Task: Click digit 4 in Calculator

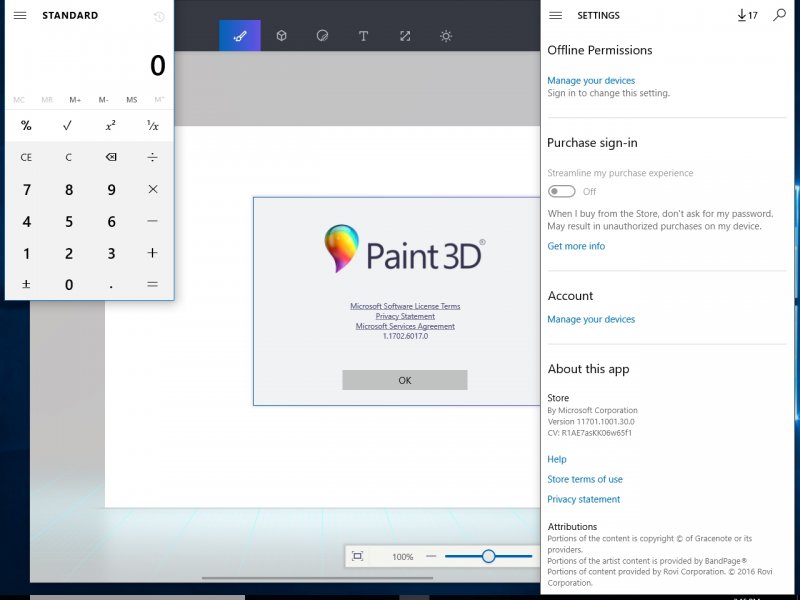Action: point(27,221)
